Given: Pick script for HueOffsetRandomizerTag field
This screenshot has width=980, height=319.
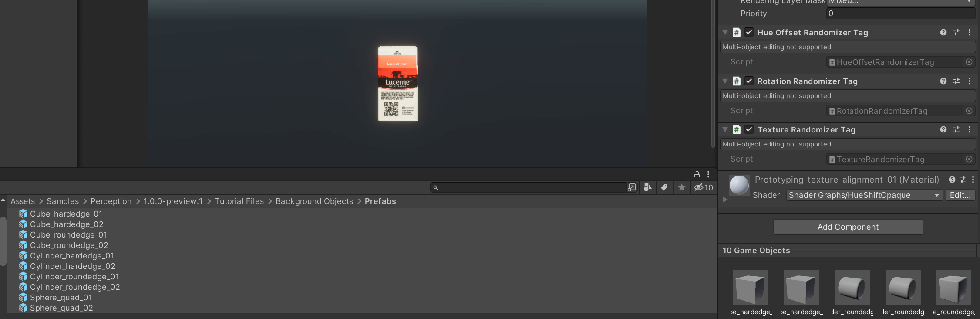Looking at the screenshot, I should [969, 62].
